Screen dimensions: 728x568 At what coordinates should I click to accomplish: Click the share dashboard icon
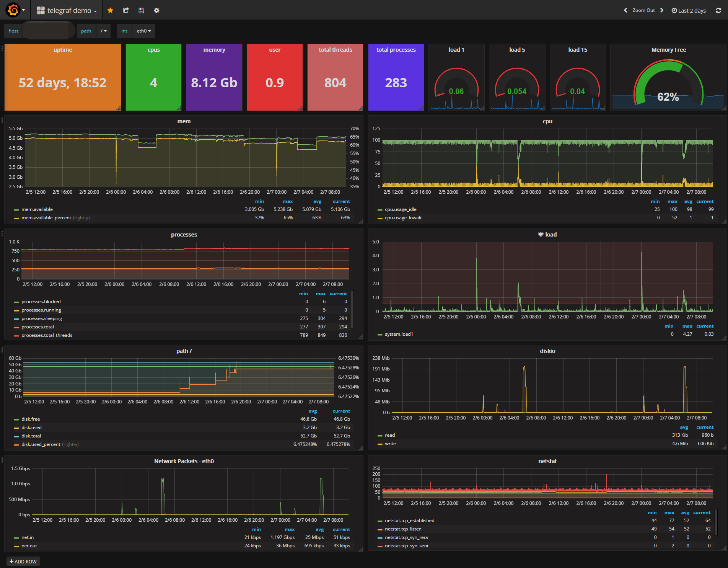(x=125, y=10)
